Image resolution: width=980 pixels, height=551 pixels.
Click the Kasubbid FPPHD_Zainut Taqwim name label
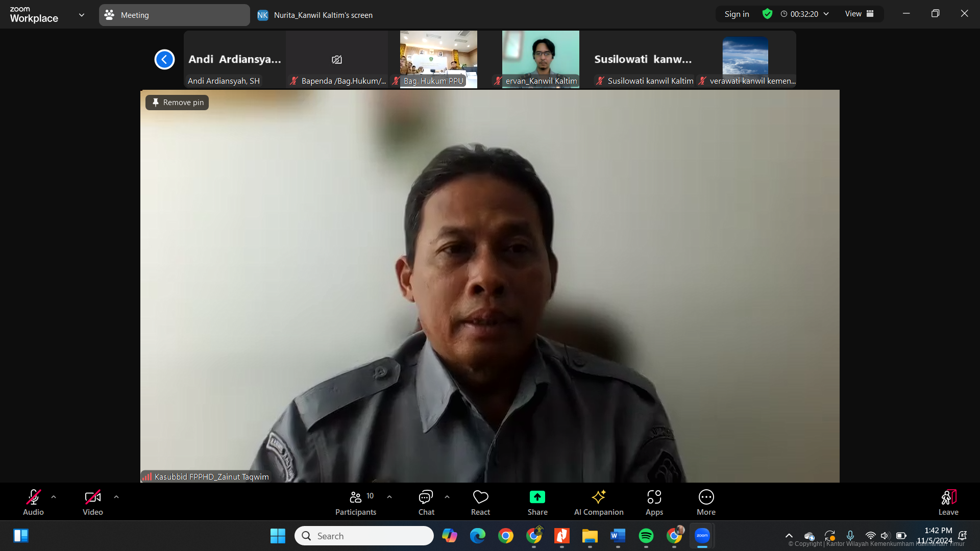(212, 477)
